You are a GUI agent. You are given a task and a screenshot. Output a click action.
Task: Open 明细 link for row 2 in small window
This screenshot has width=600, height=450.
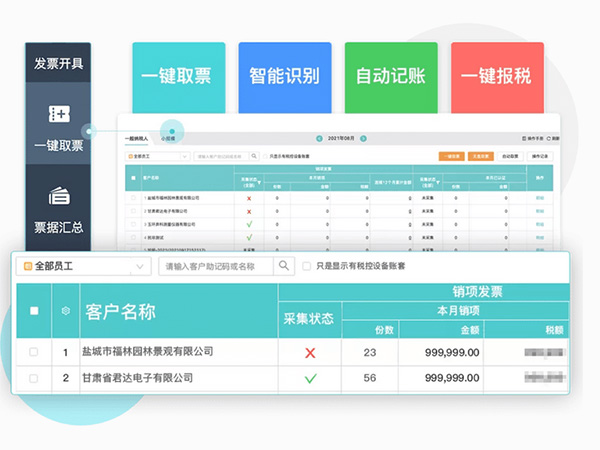click(540, 211)
